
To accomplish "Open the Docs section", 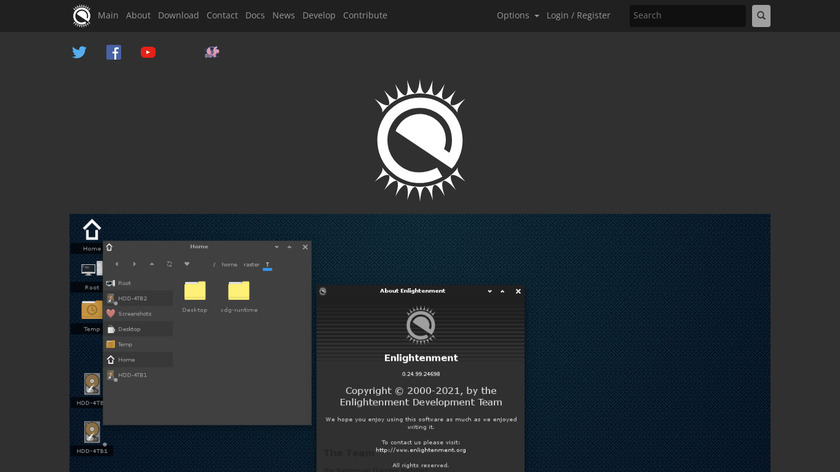I will click(x=255, y=16).
